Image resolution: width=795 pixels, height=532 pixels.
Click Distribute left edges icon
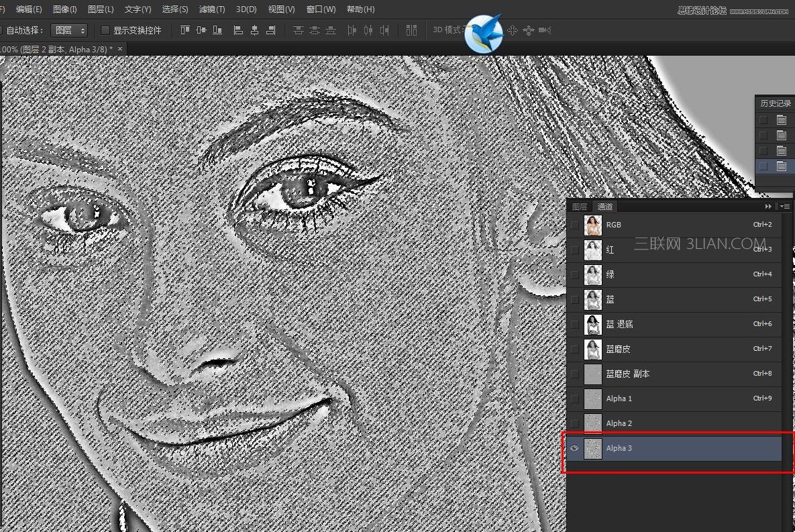pyautogui.click(x=352, y=30)
